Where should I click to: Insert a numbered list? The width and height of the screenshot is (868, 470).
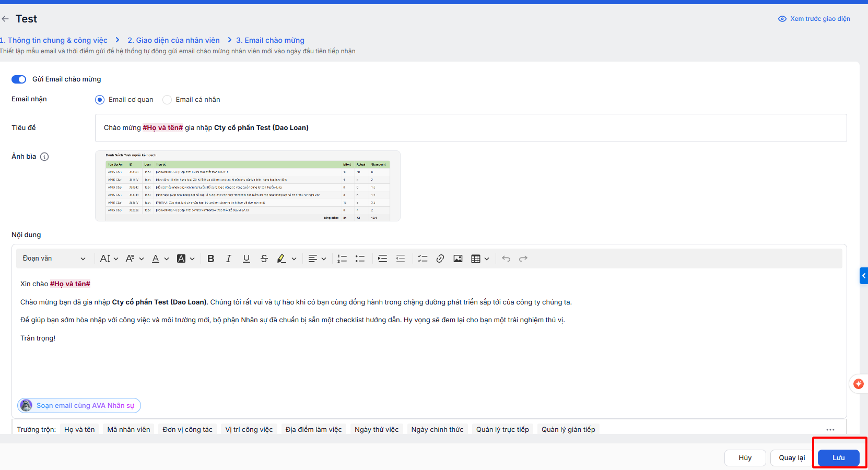coord(342,258)
